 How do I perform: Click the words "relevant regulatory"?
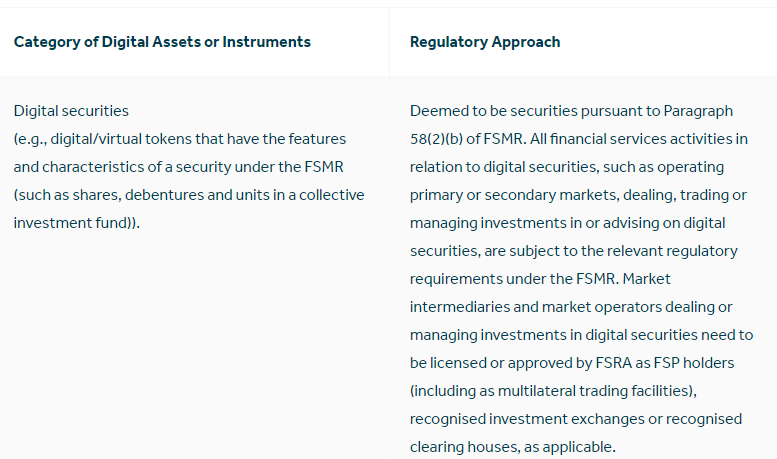tap(672, 251)
